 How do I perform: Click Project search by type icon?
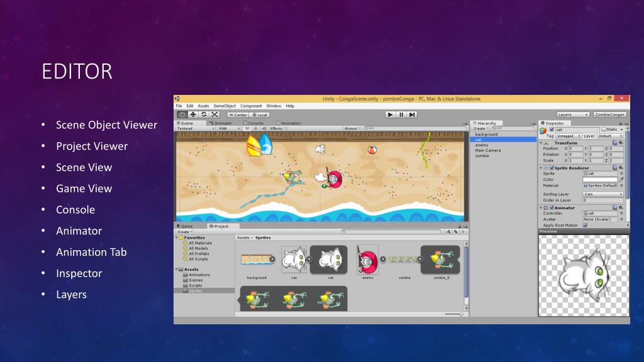(448, 232)
